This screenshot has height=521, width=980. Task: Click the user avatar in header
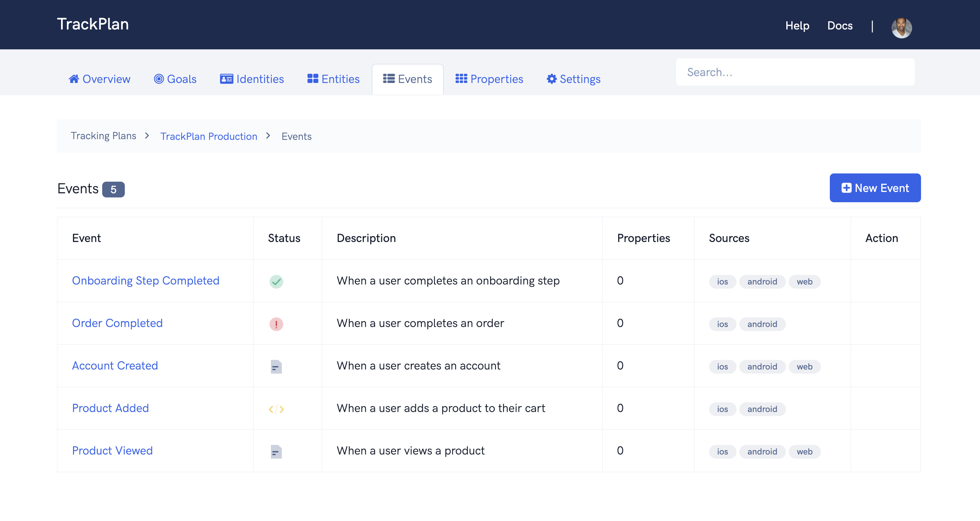tap(901, 27)
